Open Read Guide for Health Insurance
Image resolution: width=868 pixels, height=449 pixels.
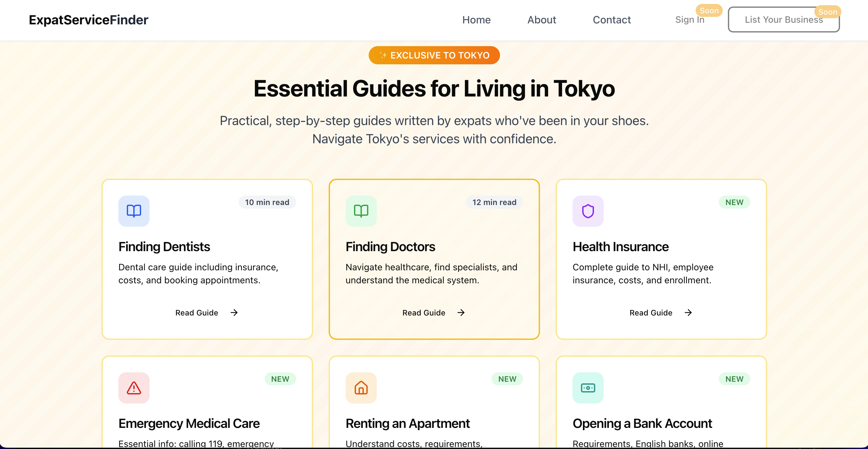(x=661, y=313)
